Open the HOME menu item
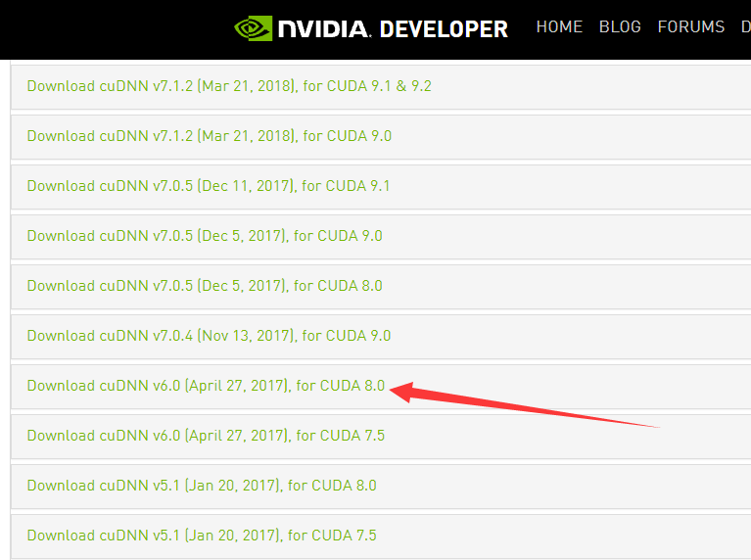The height and width of the screenshot is (560, 751). click(559, 26)
